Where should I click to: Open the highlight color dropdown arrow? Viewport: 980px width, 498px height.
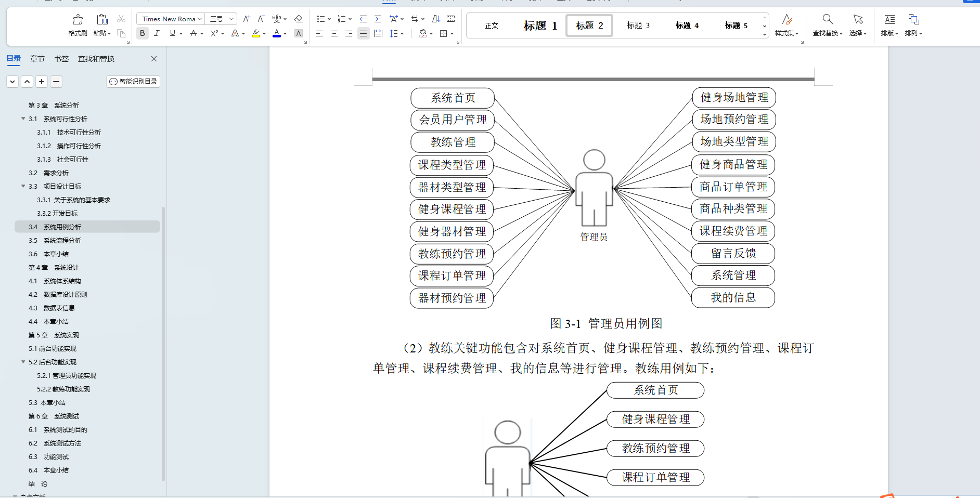pos(264,33)
